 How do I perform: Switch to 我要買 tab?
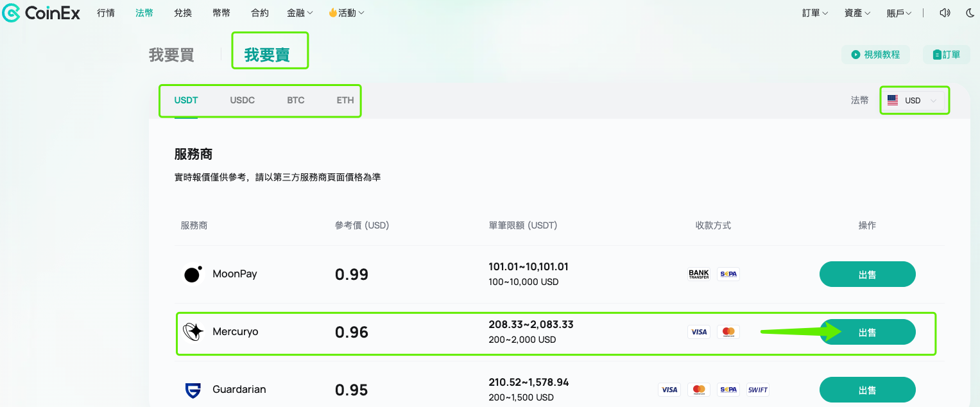tap(171, 55)
